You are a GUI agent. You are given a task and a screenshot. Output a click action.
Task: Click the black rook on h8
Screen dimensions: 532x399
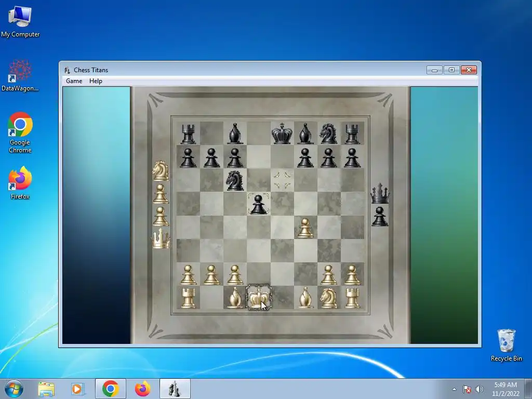[x=352, y=134]
